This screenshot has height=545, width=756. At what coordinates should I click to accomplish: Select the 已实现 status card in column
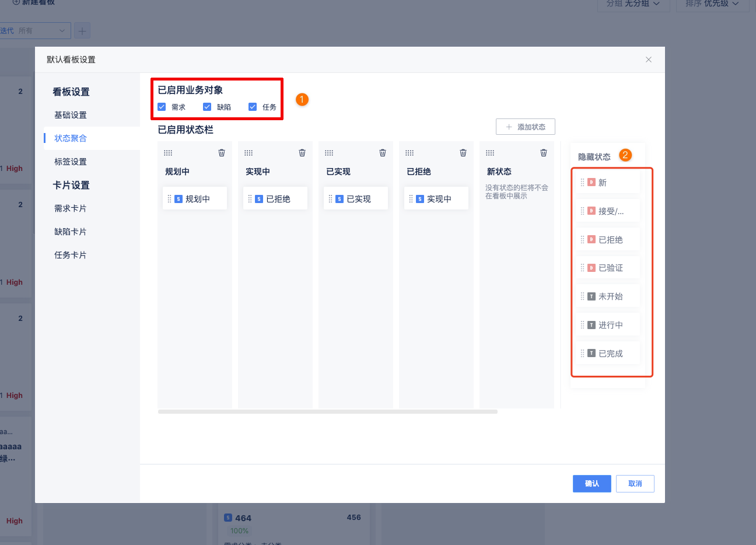[x=356, y=199]
